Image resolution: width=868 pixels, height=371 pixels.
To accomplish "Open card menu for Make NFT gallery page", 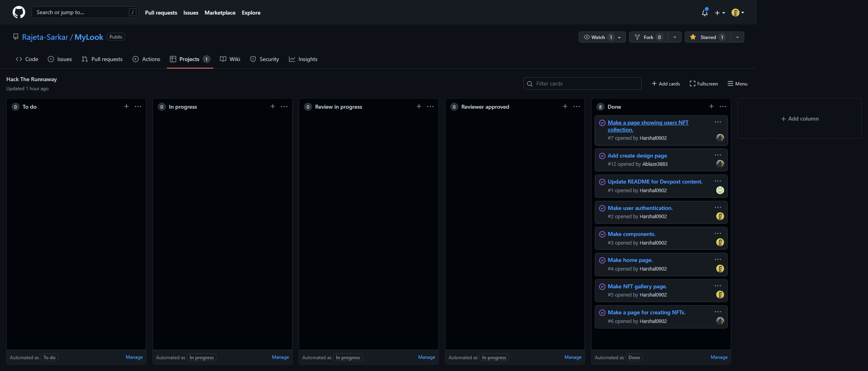I will tap(718, 286).
